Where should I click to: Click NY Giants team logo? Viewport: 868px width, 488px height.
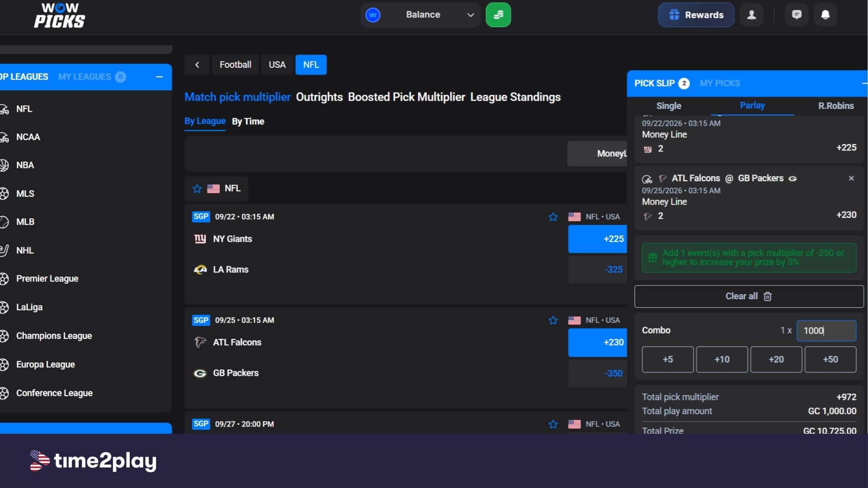pyautogui.click(x=200, y=239)
